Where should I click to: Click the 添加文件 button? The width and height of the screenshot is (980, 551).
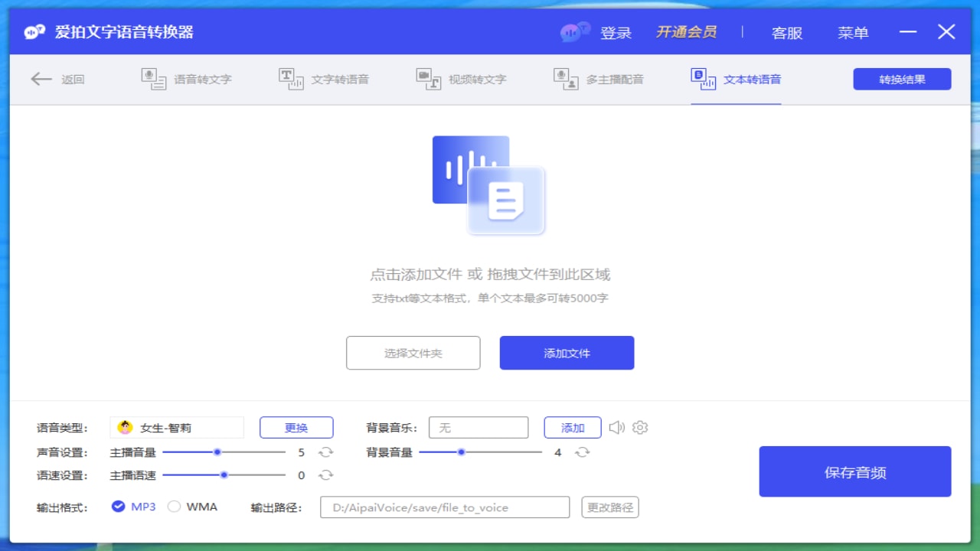click(x=567, y=353)
